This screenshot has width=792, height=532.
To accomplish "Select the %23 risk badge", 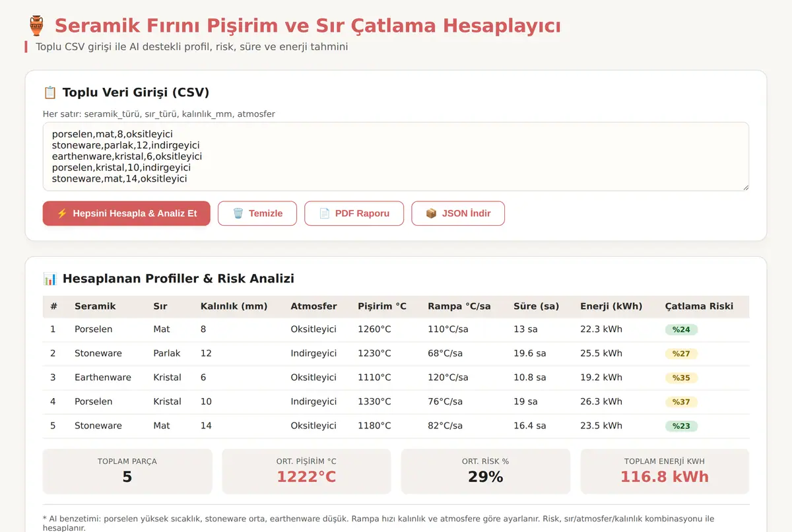I will point(681,426).
